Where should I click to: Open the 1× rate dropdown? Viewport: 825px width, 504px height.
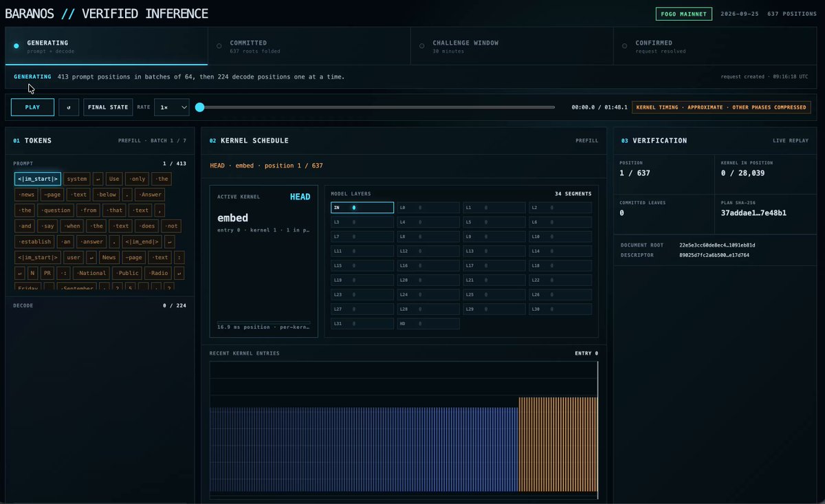(x=171, y=107)
